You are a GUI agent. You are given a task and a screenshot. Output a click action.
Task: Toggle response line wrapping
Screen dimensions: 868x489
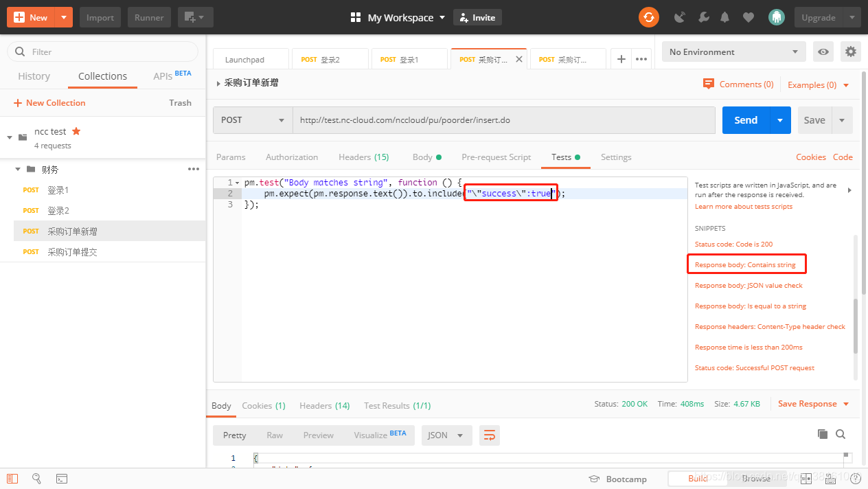489,435
